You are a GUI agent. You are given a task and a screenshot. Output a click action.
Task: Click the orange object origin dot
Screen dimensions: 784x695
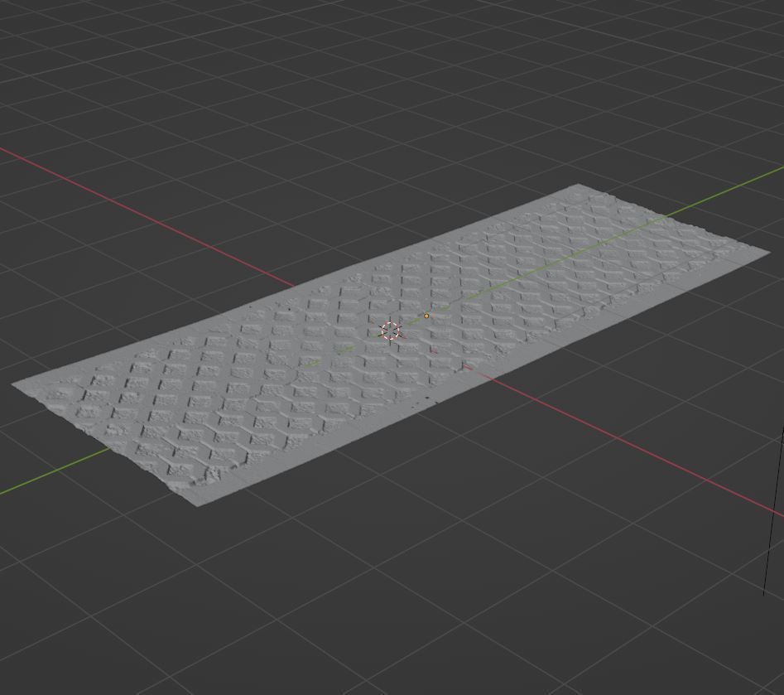pos(426,316)
